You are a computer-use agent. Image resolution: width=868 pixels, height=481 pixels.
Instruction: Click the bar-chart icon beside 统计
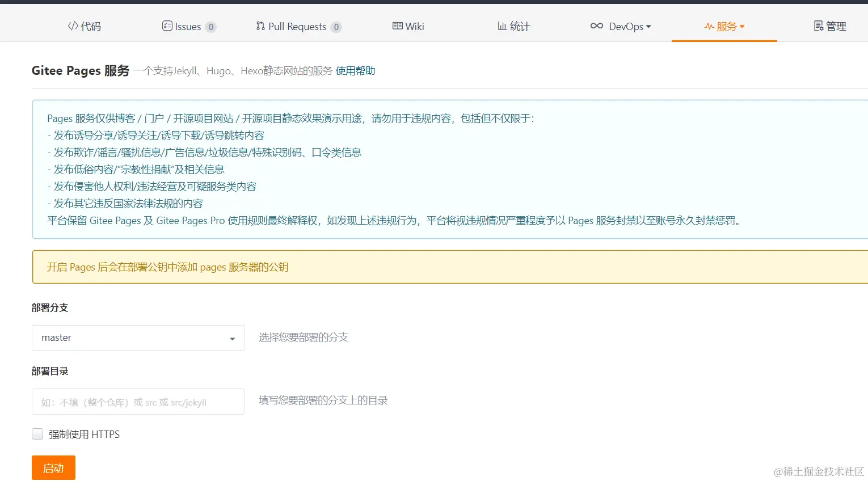502,26
